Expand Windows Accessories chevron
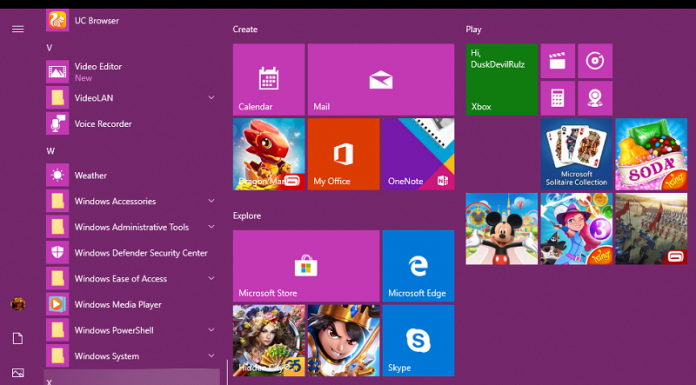Viewport: 696px width, 385px height. pyautogui.click(x=211, y=201)
